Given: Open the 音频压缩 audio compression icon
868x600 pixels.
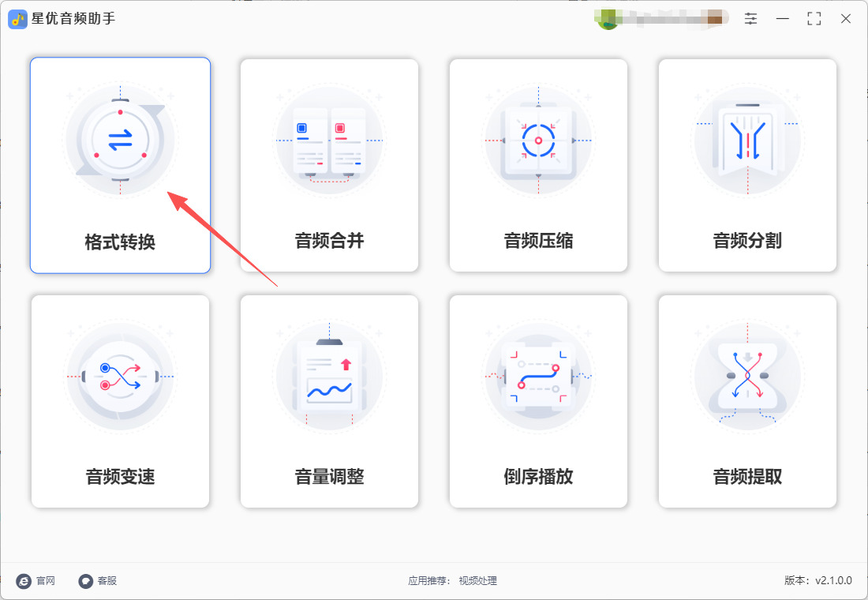Looking at the screenshot, I should (538, 140).
